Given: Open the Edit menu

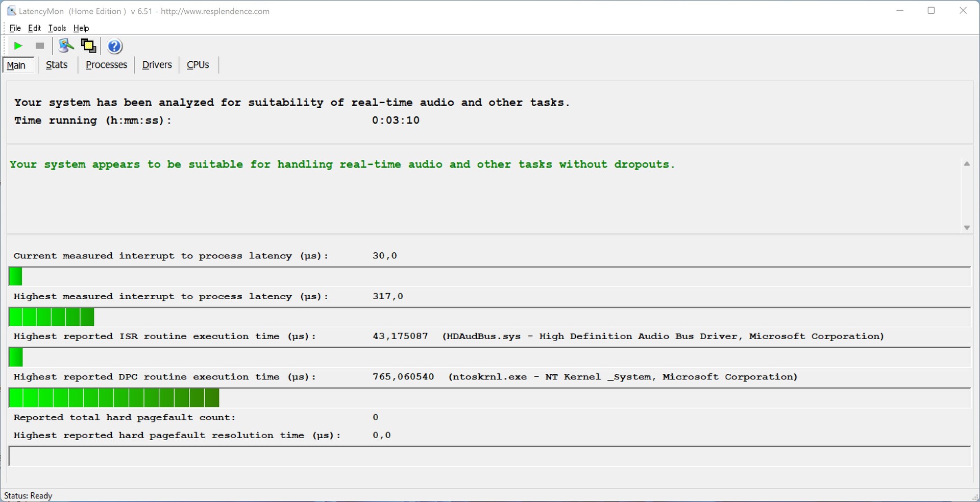Looking at the screenshot, I should tap(34, 28).
